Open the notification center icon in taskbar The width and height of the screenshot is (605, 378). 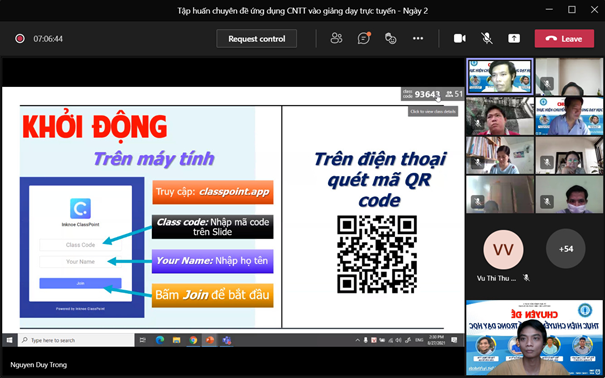coord(454,340)
